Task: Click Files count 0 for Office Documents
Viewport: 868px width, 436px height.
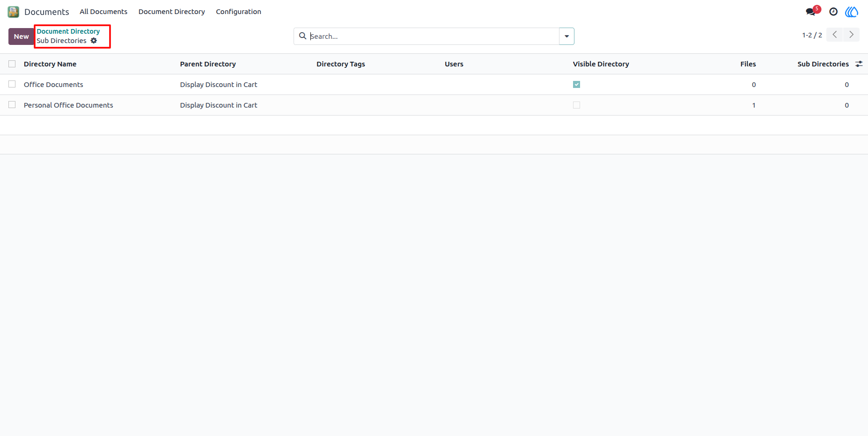Action: [754, 85]
